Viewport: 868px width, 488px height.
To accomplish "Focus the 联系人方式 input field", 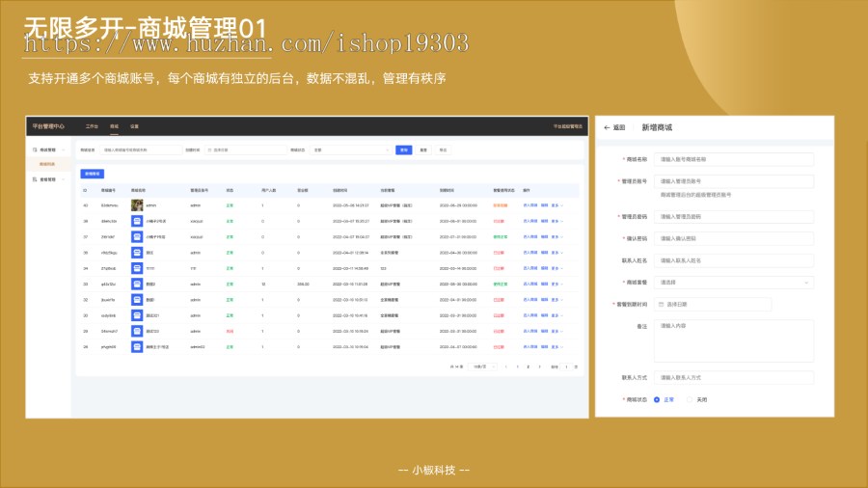I will pyautogui.click(x=734, y=378).
